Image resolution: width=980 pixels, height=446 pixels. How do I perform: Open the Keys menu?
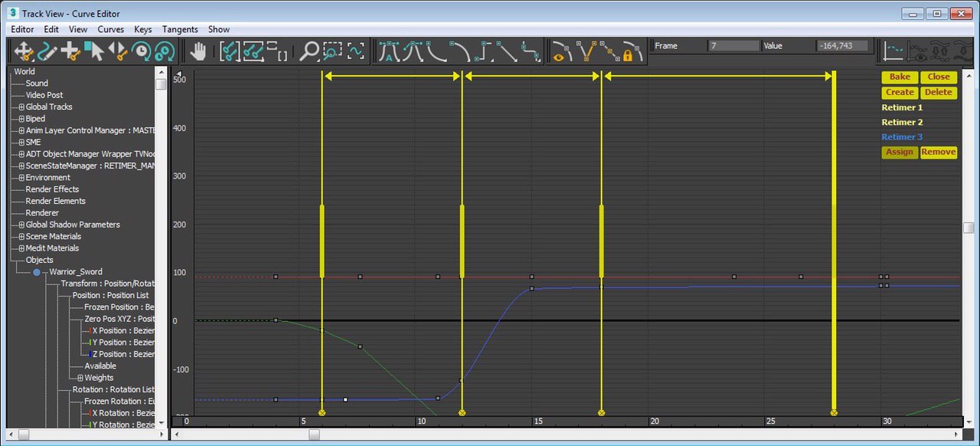tap(143, 29)
